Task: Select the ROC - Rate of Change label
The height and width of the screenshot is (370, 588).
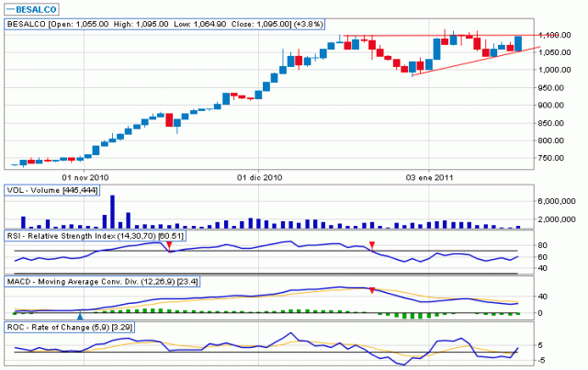Action: 70,327
